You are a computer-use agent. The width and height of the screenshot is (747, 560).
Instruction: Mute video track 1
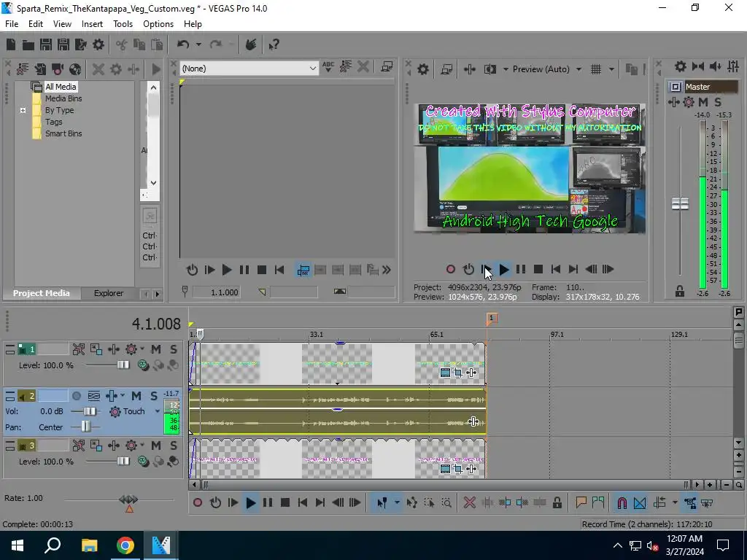tap(156, 349)
